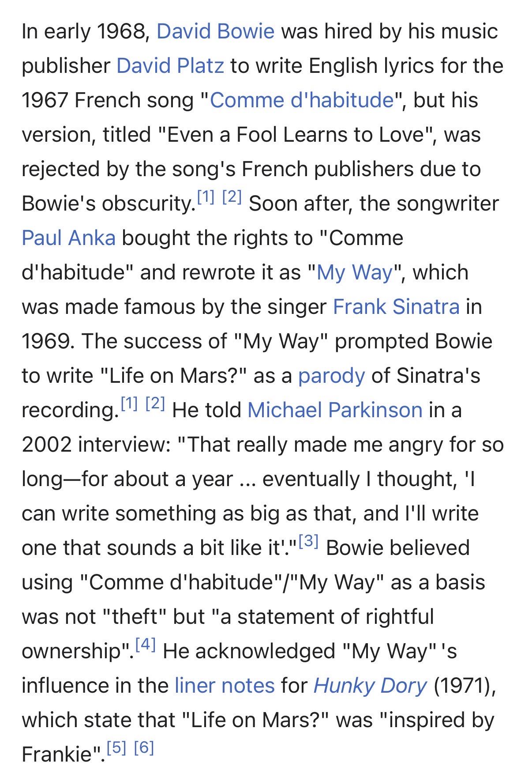Tap citation [1] after "Bowie's obscurity"
Image resolution: width=532 pixels, height=781 pixels.
[206, 197]
